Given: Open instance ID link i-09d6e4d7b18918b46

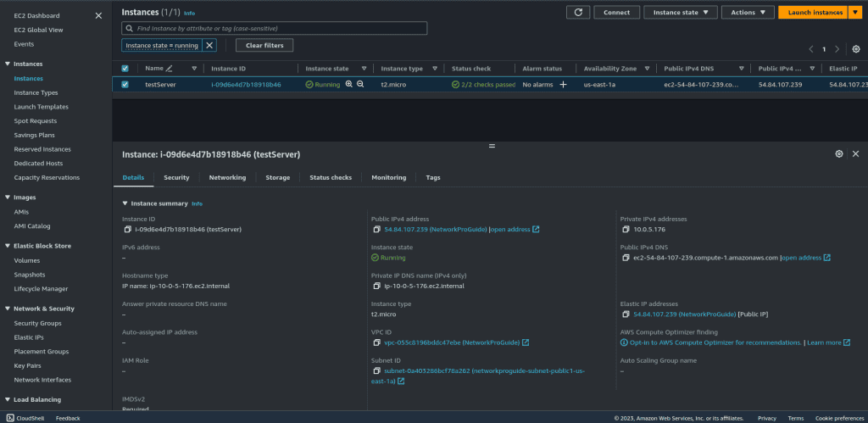Looking at the screenshot, I should click(x=247, y=85).
